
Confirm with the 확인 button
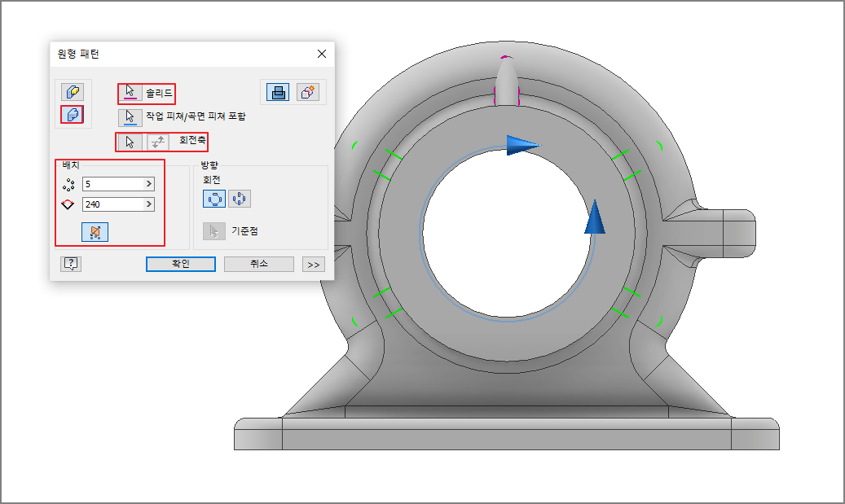(181, 264)
